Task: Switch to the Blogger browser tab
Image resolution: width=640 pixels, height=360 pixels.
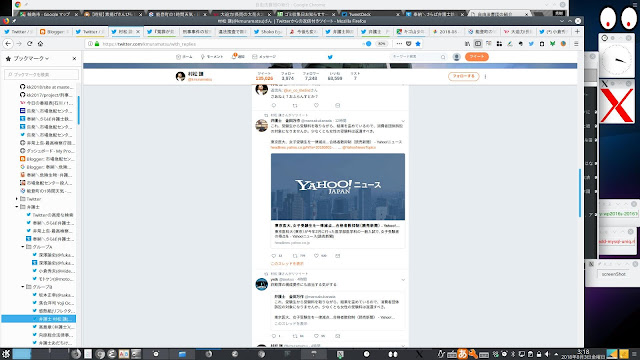Action: point(54,31)
